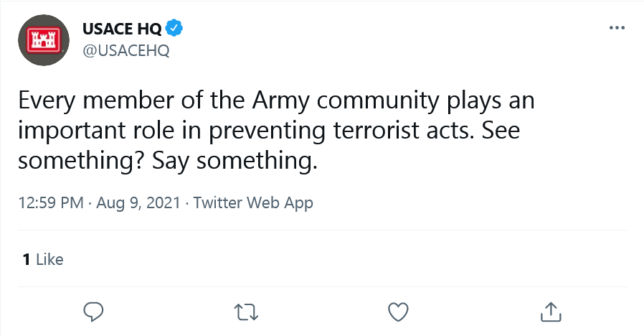Open the USACE HQ display name
Image resolution: width=644 pixels, height=336 pixels.
point(122,29)
